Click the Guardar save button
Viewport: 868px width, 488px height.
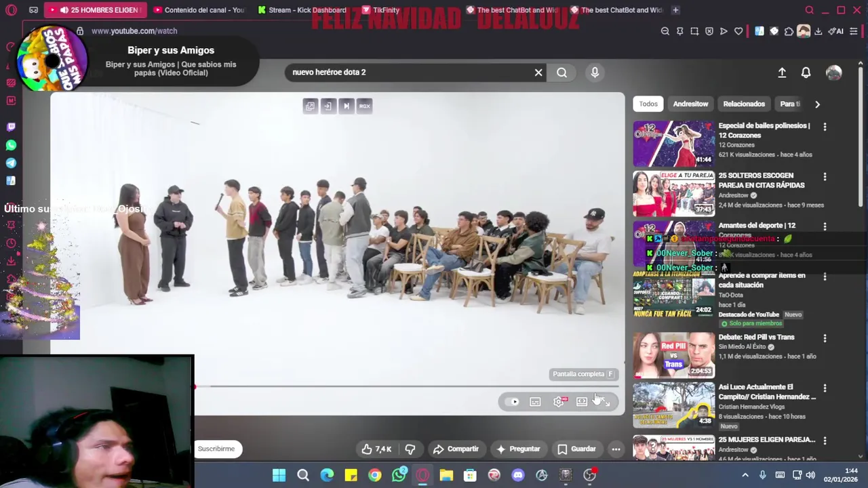click(x=576, y=449)
